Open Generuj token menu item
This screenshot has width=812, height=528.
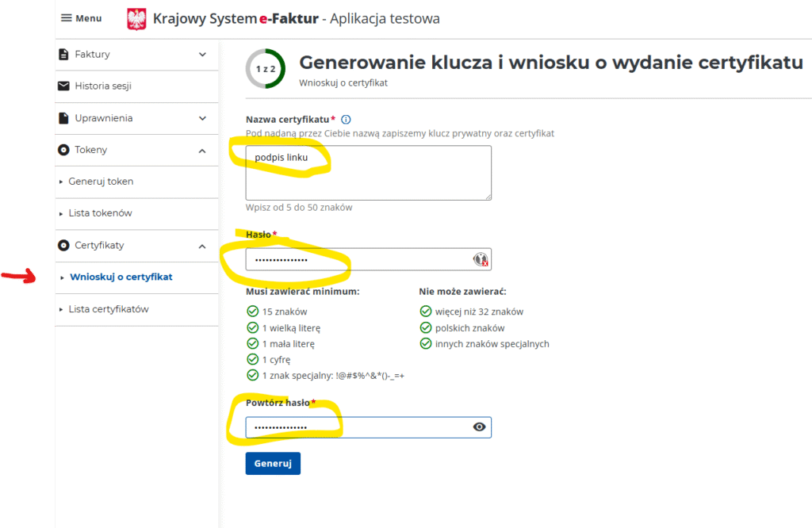[x=101, y=182]
